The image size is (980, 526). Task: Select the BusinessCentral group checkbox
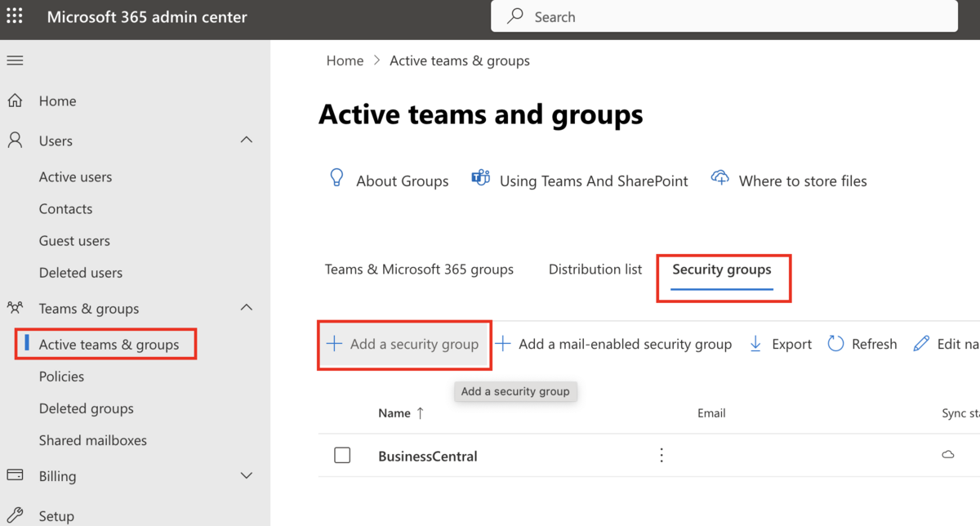[x=342, y=455]
